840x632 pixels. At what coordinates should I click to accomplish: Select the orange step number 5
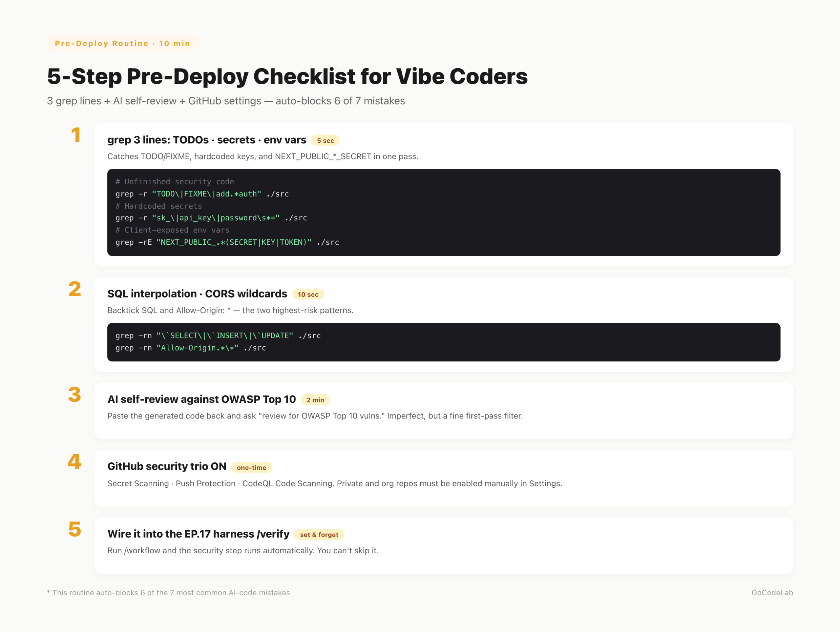[x=75, y=531]
